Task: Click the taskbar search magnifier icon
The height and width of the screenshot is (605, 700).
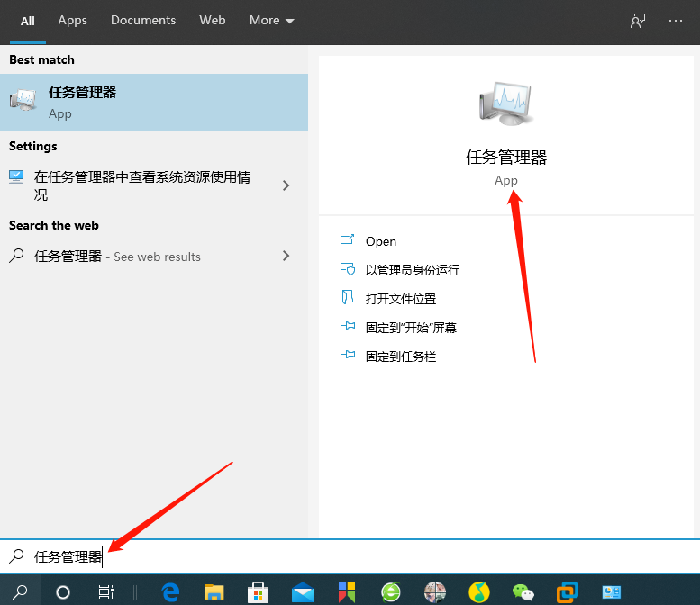Action: tap(20, 591)
